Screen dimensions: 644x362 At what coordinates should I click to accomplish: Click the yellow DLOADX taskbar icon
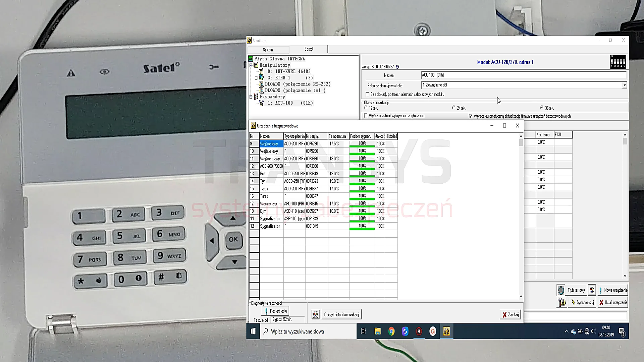(x=446, y=331)
